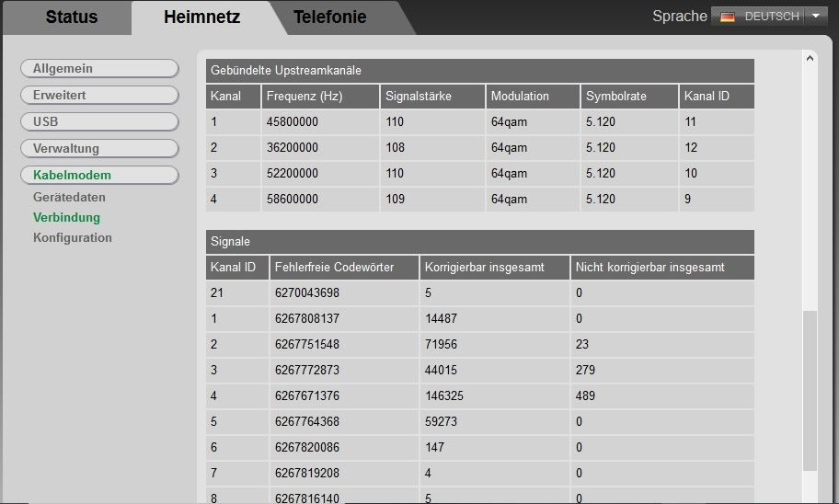839x504 pixels.
Task: Open the DEUTSCH language dropdown
Action: [769, 17]
